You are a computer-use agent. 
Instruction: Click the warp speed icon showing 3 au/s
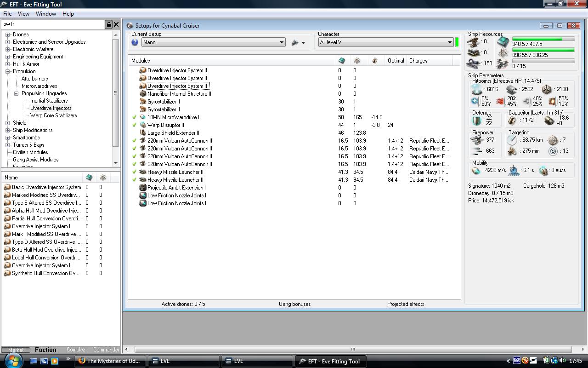point(544,171)
